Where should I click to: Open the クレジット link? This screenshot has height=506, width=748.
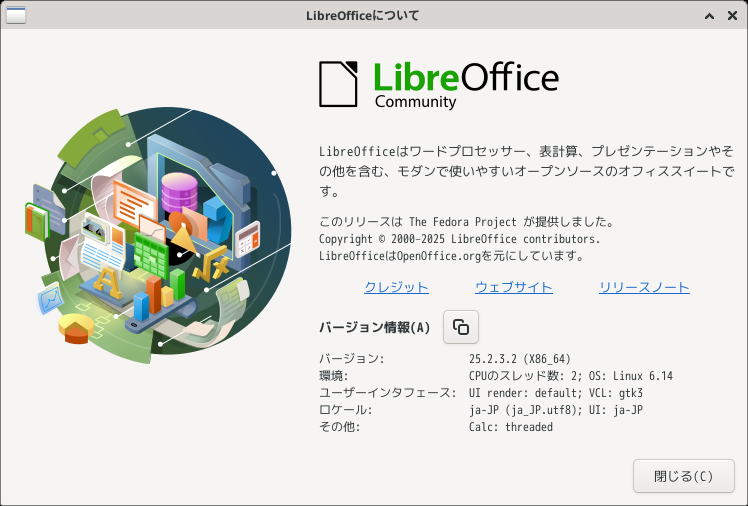pyautogui.click(x=396, y=287)
